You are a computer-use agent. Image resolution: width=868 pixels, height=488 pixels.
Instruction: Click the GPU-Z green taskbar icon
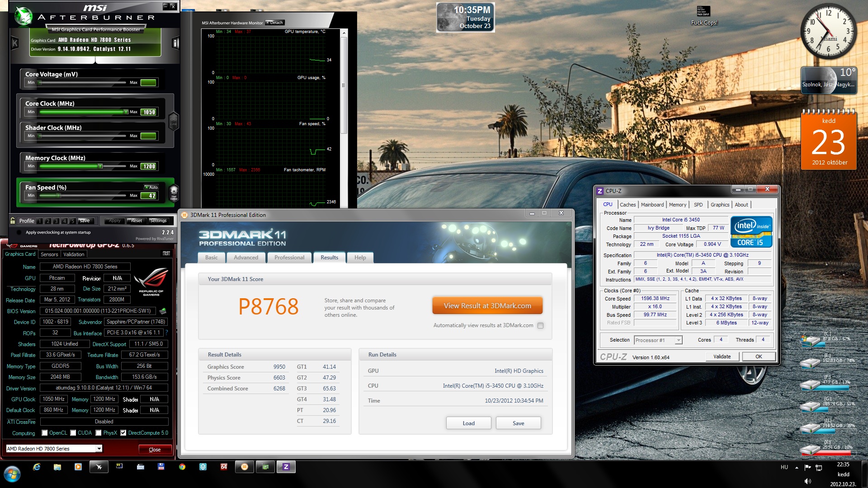click(265, 467)
